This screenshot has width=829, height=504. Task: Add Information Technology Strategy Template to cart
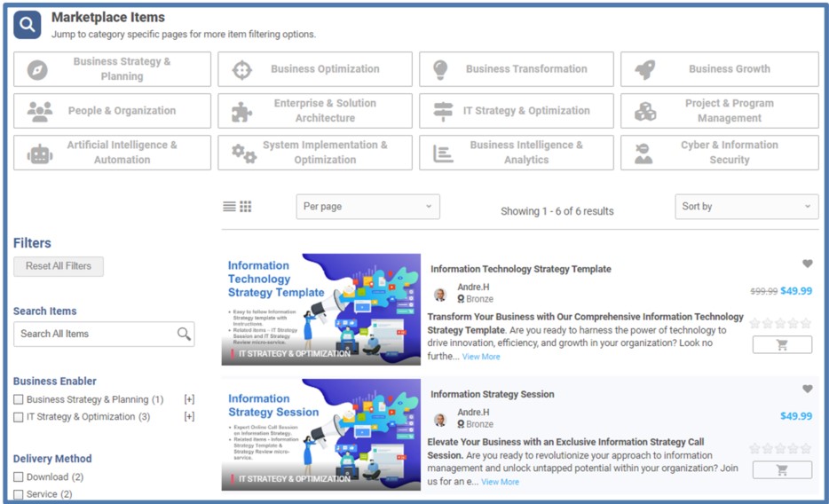[x=782, y=345]
